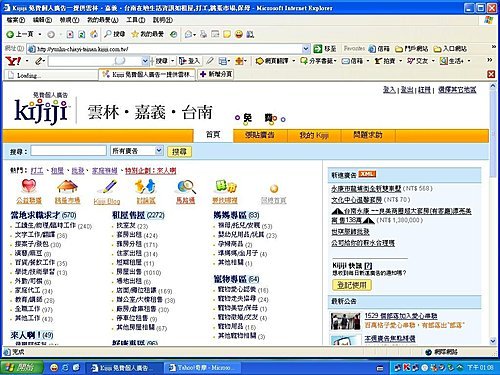
Task: Open the first menu in menu bar
Action: coord(16,20)
